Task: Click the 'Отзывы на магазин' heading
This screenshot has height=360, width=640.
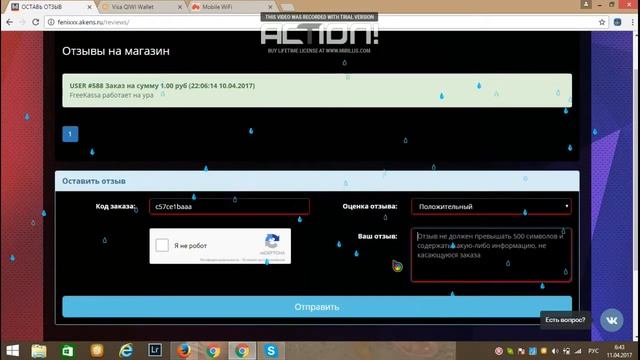Action: (x=116, y=51)
